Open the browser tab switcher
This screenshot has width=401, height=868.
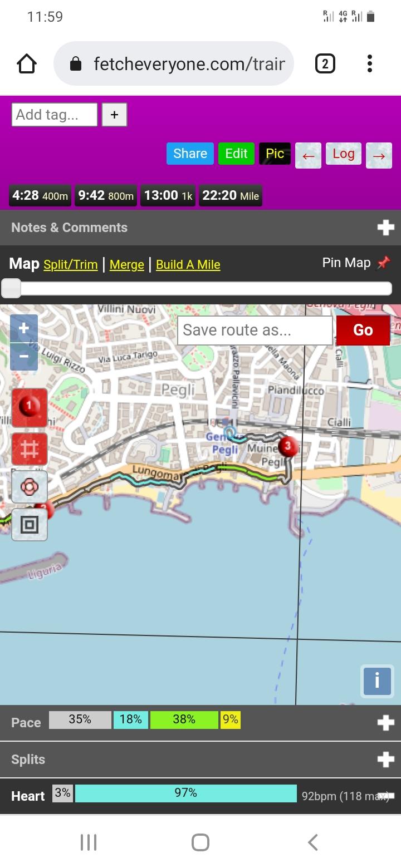(325, 64)
